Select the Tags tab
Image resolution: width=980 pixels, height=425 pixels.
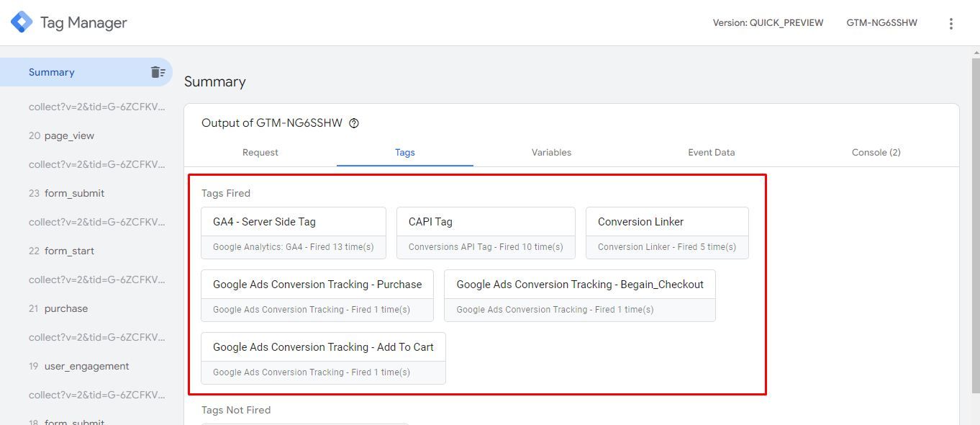pyautogui.click(x=405, y=152)
